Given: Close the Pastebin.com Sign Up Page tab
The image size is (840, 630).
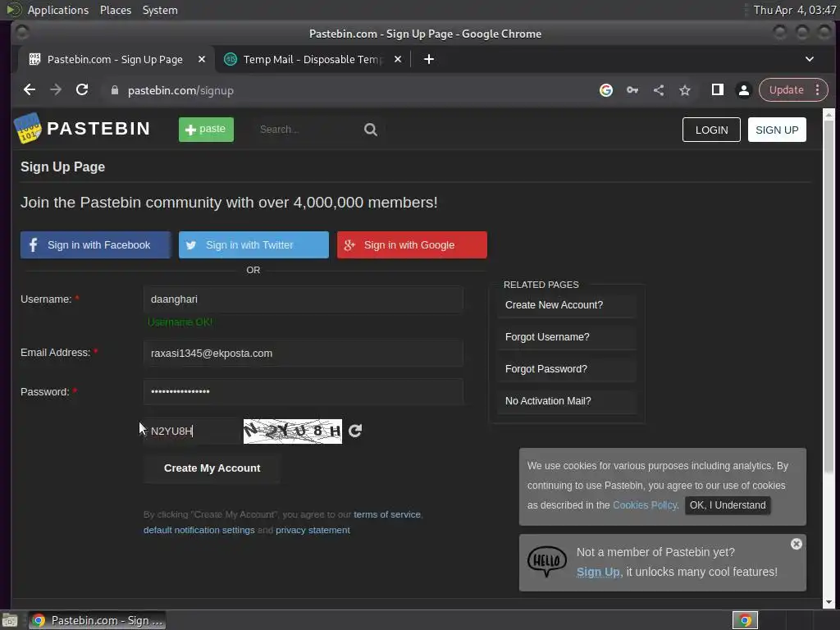Looking at the screenshot, I should click(202, 59).
